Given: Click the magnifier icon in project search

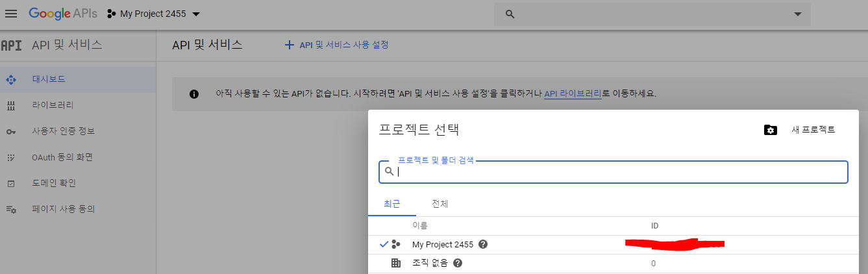Looking at the screenshot, I should (390, 171).
